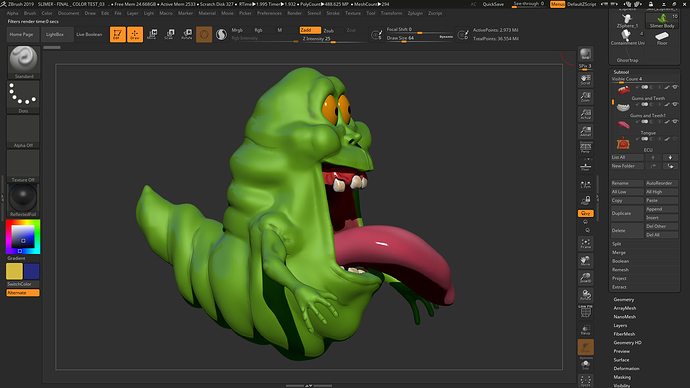Pick a color in the color picker

coord(23,237)
